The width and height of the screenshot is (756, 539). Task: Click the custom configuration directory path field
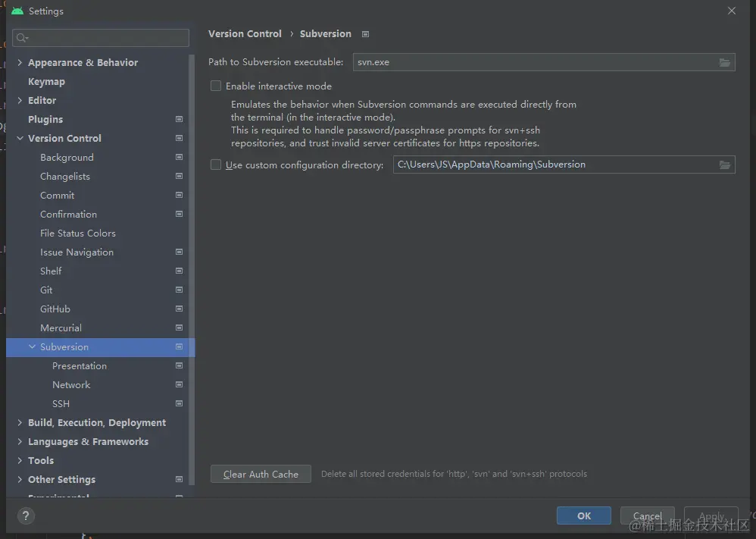(564, 165)
